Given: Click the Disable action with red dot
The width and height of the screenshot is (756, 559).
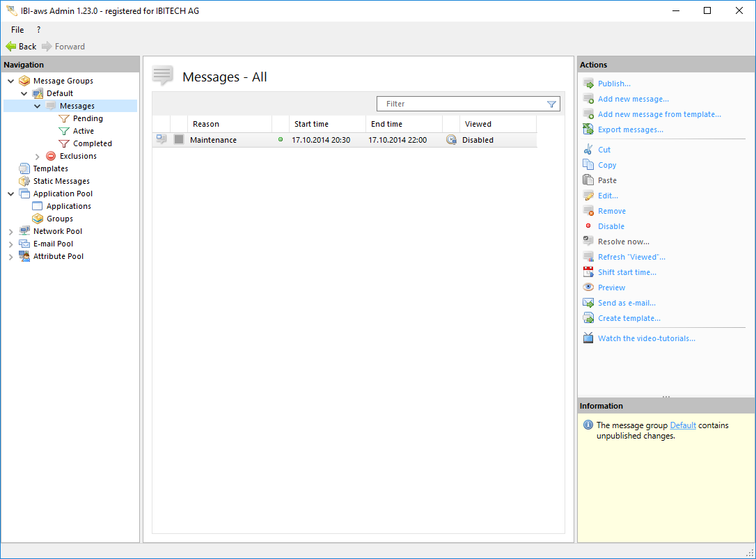Looking at the screenshot, I should (611, 226).
